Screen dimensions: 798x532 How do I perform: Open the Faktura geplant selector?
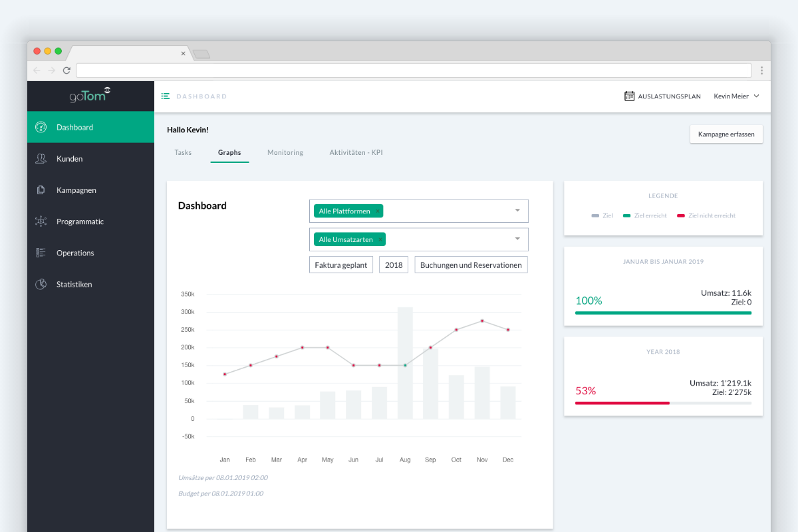tap(341, 265)
